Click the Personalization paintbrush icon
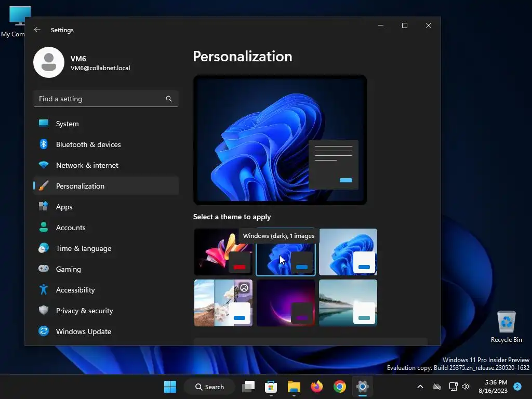Screen dimensions: 532x399 tap(44, 185)
